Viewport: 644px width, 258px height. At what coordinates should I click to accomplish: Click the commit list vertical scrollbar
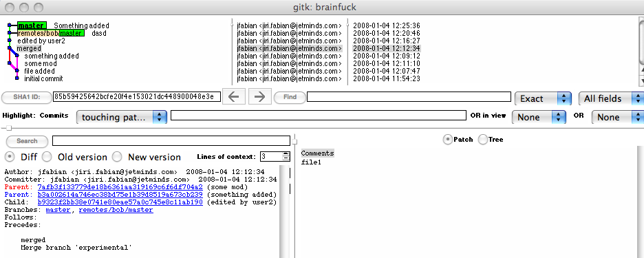(641, 52)
